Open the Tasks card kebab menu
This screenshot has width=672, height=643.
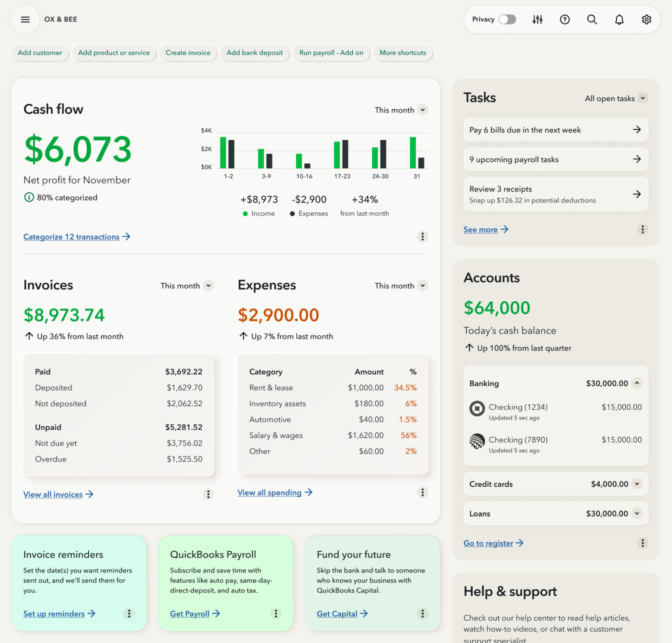(643, 229)
